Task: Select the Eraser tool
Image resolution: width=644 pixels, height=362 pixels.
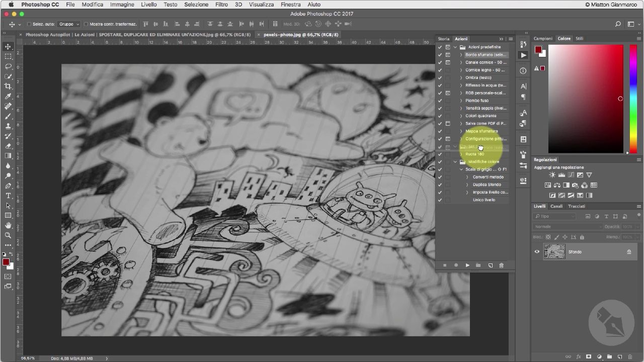Action: (x=8, y=146)
